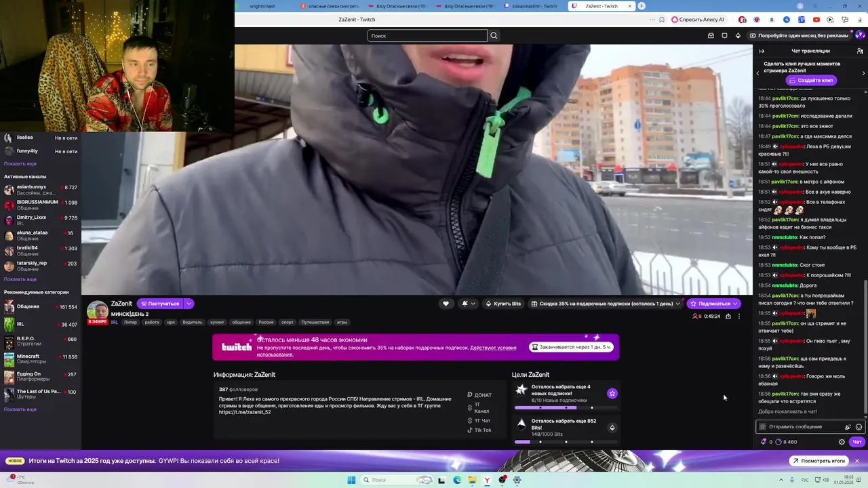Click the YouTube extension icon
This screenshot has height=488, width=868.
point(816,20)
